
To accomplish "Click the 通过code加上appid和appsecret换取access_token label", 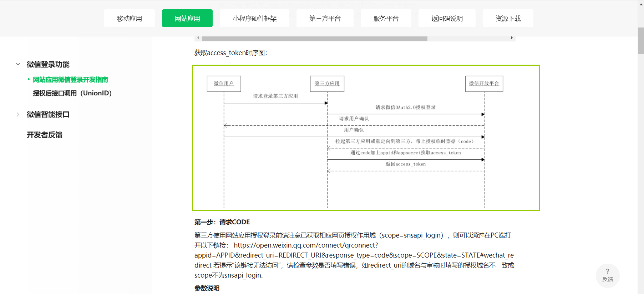I will coord(406,153).
